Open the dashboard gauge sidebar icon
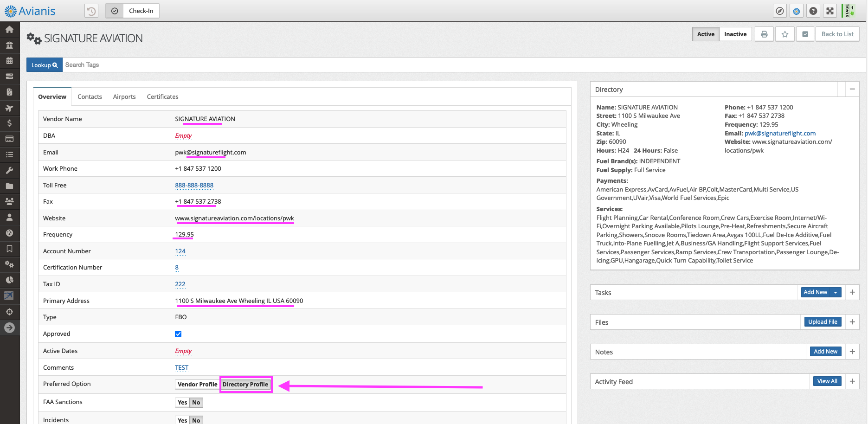The height and width of the screenshot is (424, 868). pos(9,233)
